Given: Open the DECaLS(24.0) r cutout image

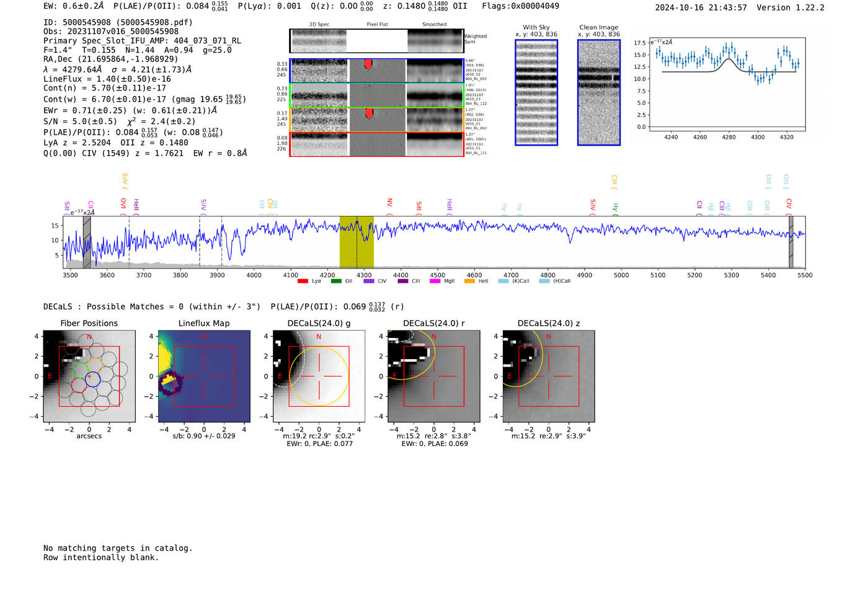Looking at the screenshot, I should point(434,376).
